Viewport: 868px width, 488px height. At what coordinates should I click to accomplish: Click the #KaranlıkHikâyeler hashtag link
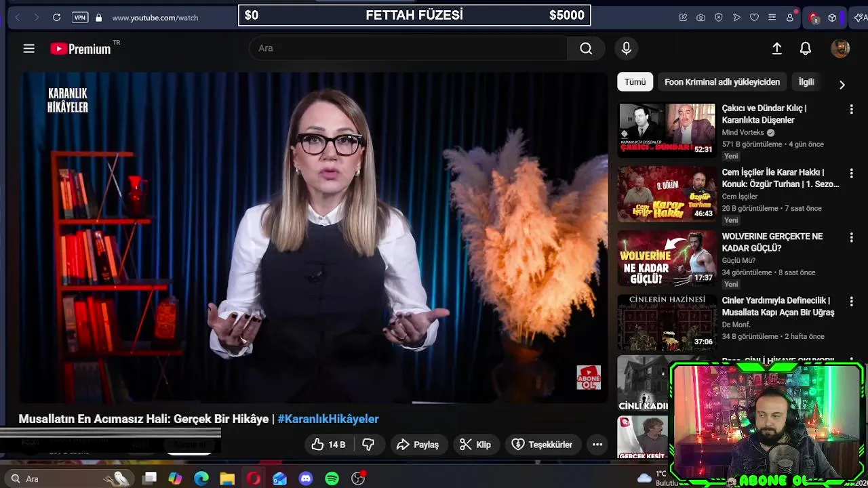coord(328,419)
